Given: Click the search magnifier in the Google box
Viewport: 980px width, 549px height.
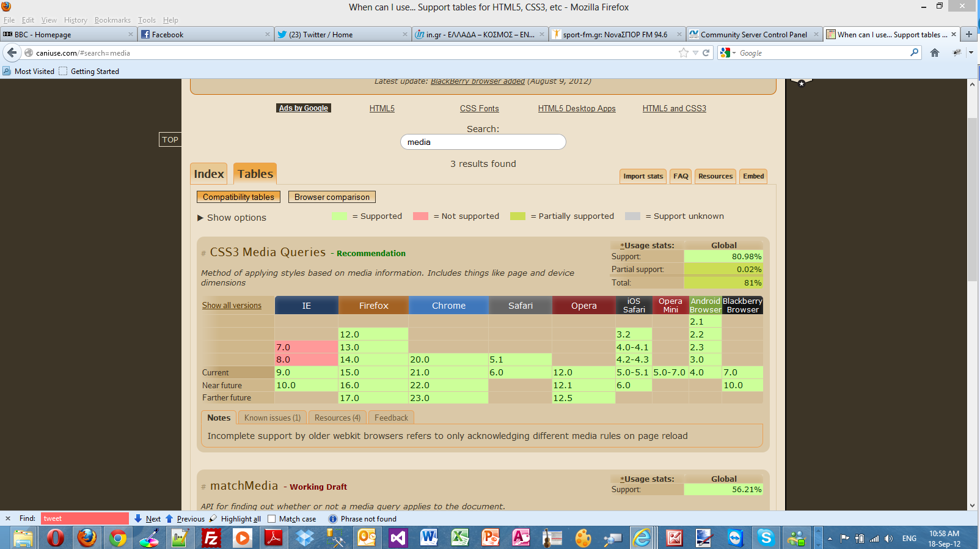Looking at the screenshot, I should [914, 53].
